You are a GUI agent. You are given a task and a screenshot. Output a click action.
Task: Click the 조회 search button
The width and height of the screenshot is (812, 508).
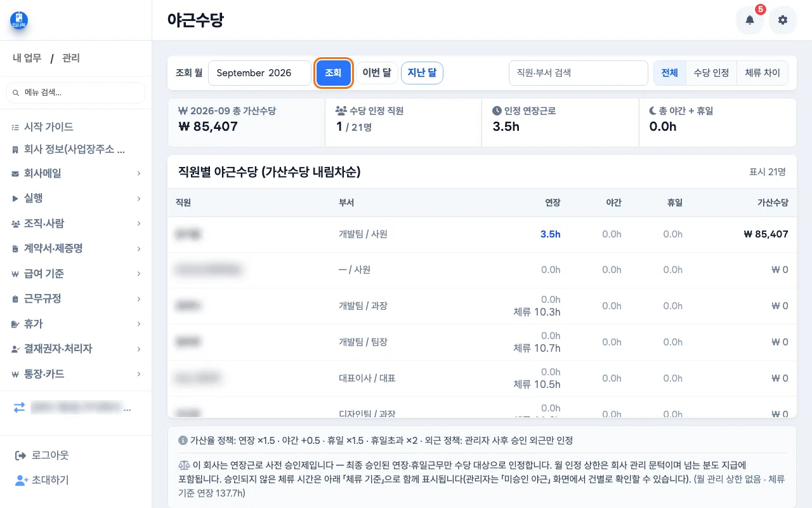point(333,73)
